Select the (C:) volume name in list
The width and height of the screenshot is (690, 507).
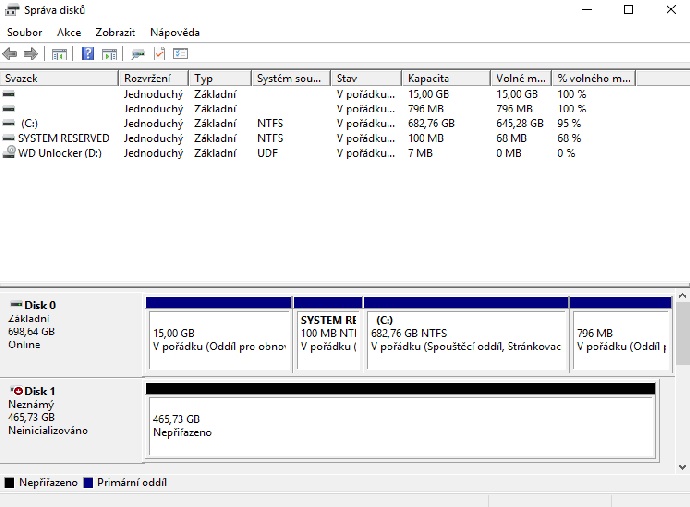tap(29, 123)
